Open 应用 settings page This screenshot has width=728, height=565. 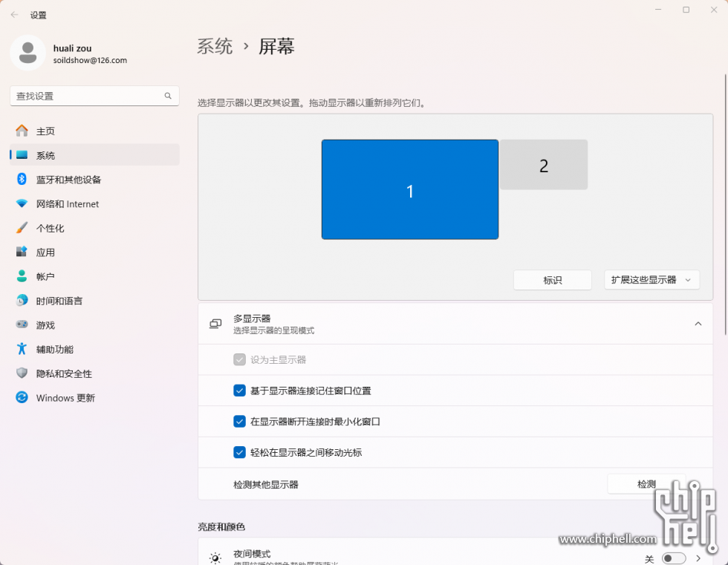(x=95, y=252)
